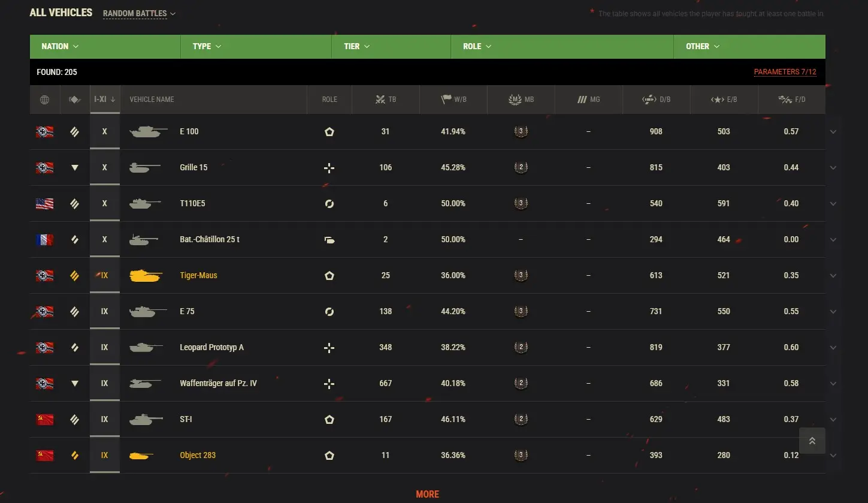
Task: Sort by frags/deaths F/D column icon
Action: (x=785, y=100)
